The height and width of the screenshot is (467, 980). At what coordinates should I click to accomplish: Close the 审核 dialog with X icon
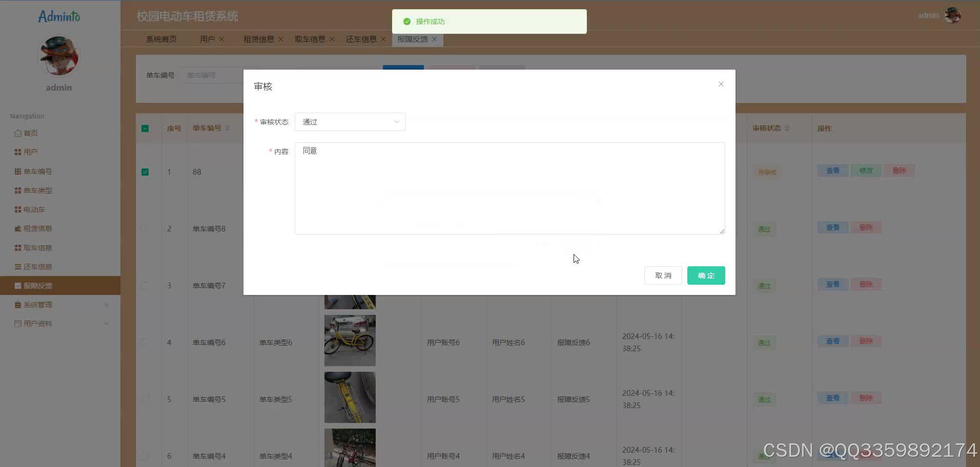pos(721,84)
